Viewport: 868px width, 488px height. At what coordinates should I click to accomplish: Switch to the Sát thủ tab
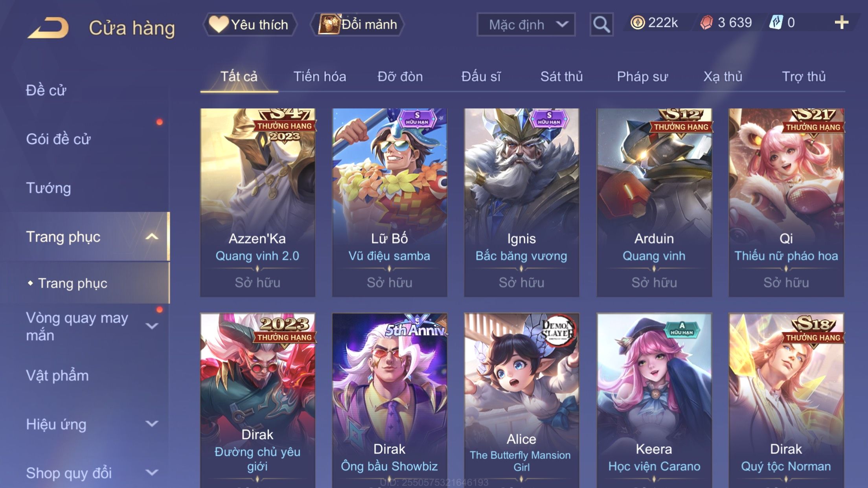click(x=561, y=76)
